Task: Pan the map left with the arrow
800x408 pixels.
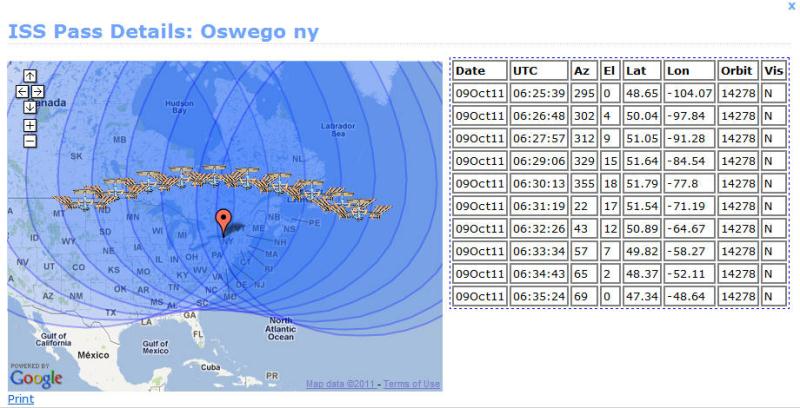Action: (22, 92)
